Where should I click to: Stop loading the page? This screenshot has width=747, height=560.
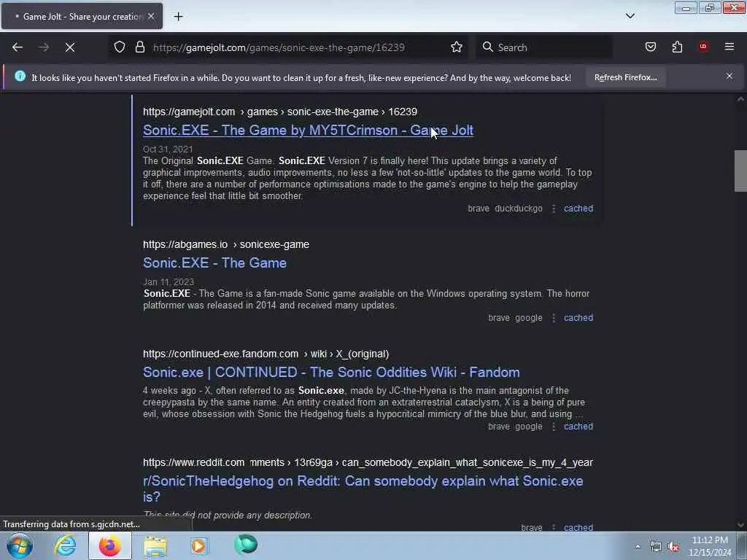(69, 47)
